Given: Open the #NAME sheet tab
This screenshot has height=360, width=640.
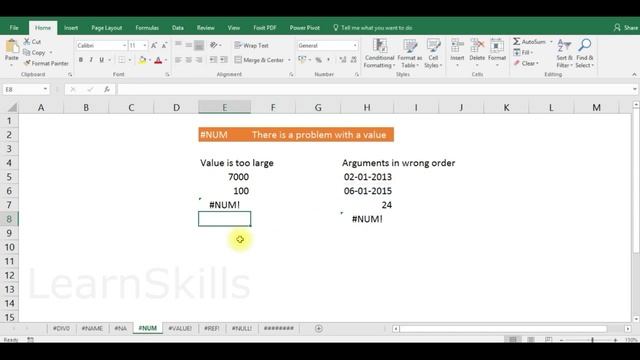Looking at the screenshot, I should click(x=92, y=328).
